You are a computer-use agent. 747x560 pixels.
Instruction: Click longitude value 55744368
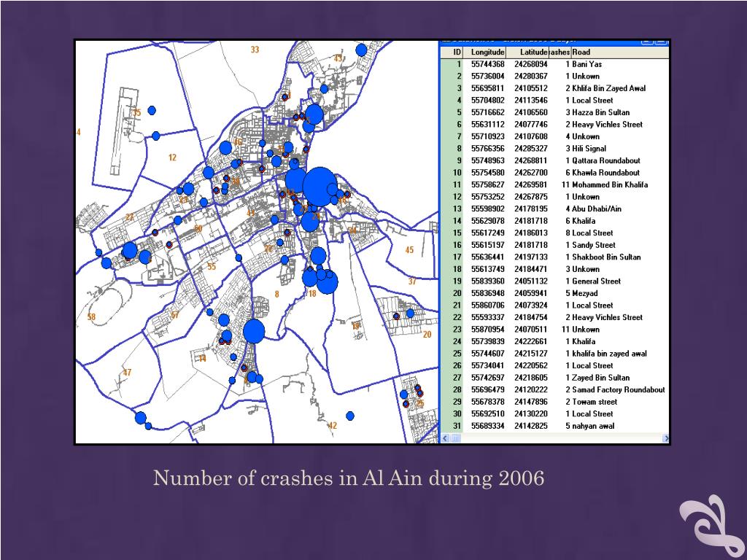pos(487,64)
